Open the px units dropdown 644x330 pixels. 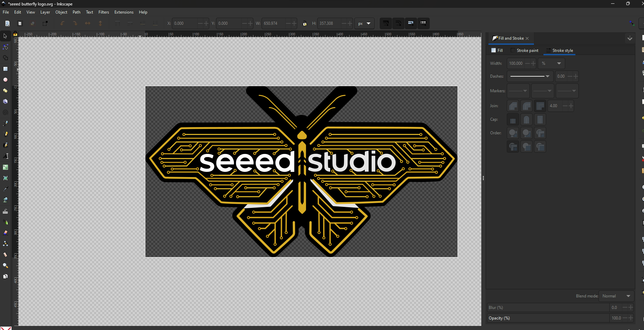(x=364, y=23)
